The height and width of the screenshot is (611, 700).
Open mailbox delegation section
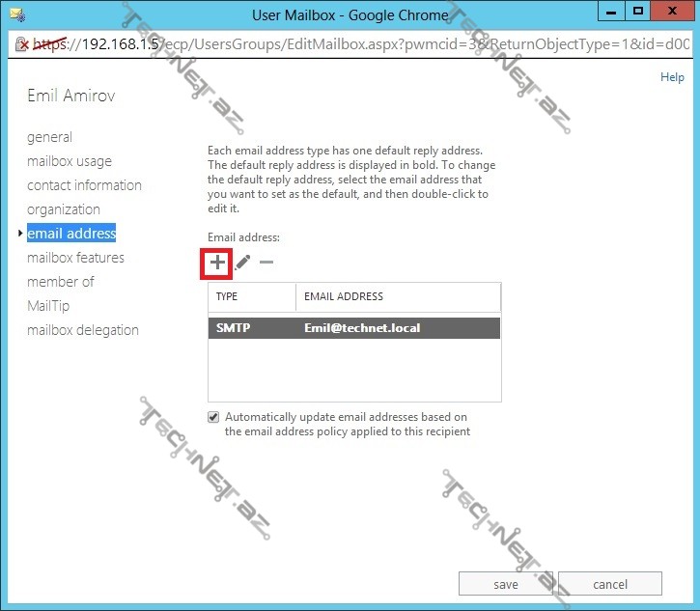click(83, 330)
